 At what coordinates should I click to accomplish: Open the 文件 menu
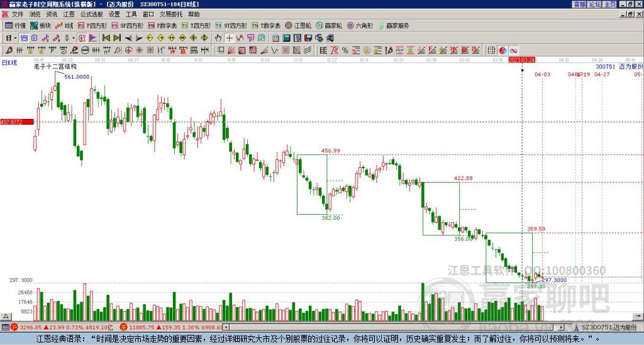click(x=18, y=14)
